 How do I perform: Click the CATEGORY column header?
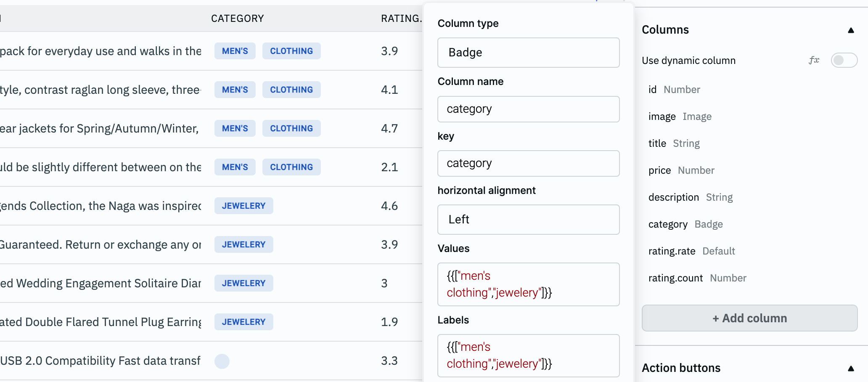pos(237,19)
